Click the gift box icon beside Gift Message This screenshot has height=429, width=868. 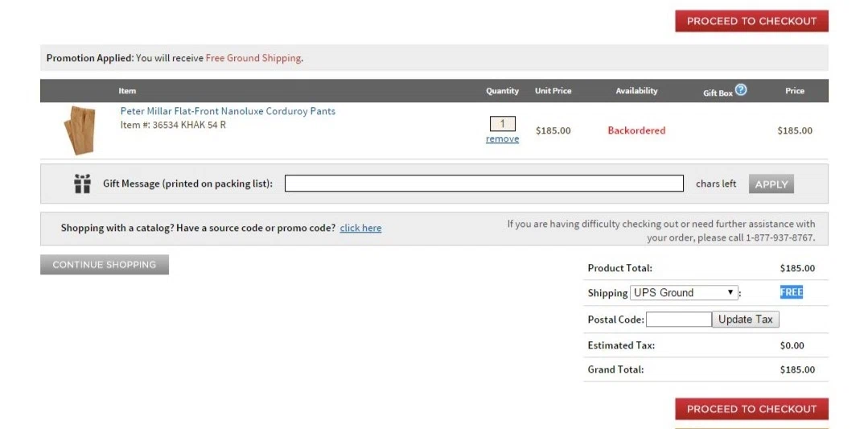tap(82, 184)
